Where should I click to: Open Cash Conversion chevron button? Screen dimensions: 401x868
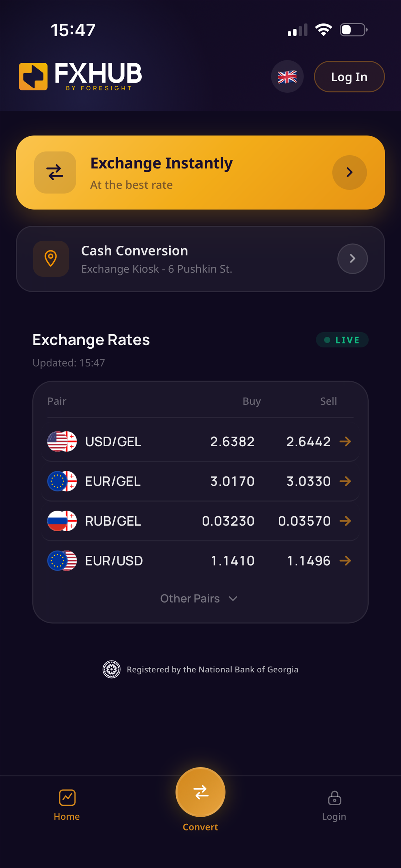tap(353, 259)
